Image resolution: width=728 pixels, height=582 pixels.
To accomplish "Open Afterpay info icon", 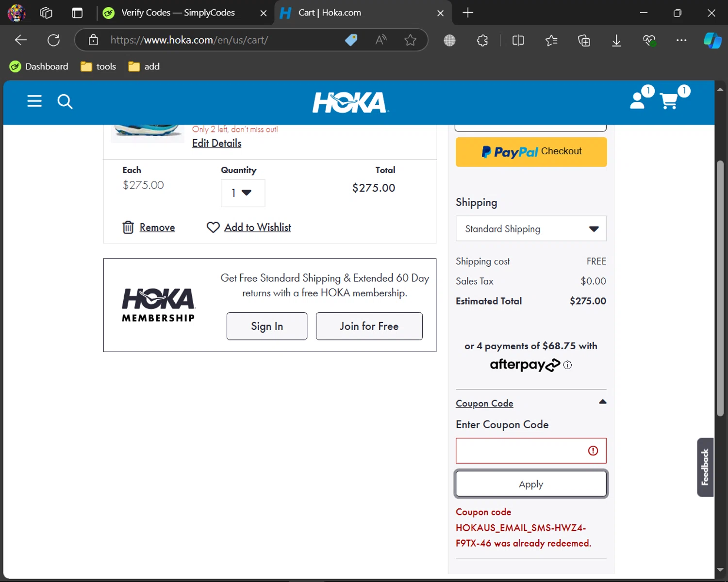I will coord(567,365).
